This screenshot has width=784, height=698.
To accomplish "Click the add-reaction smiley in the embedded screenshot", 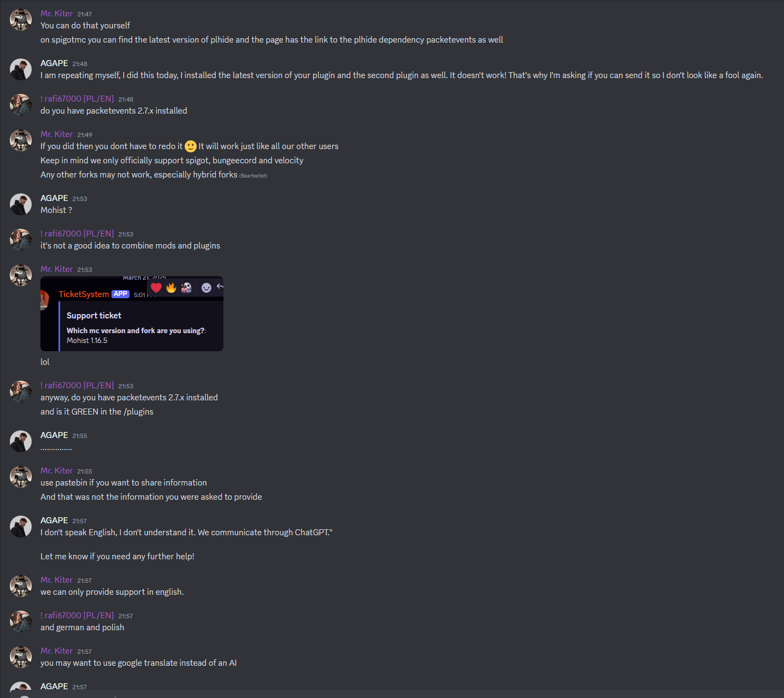I will [x=206, y=287].
